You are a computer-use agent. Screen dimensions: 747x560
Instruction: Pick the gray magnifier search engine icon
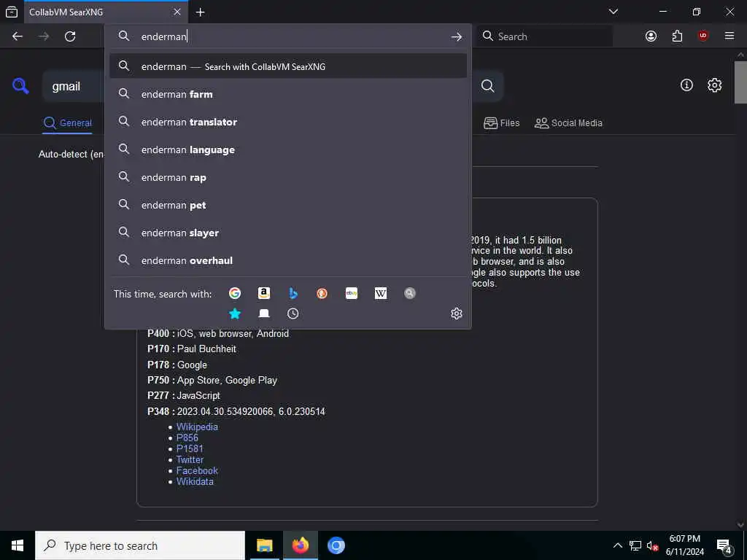pos(410,293)
